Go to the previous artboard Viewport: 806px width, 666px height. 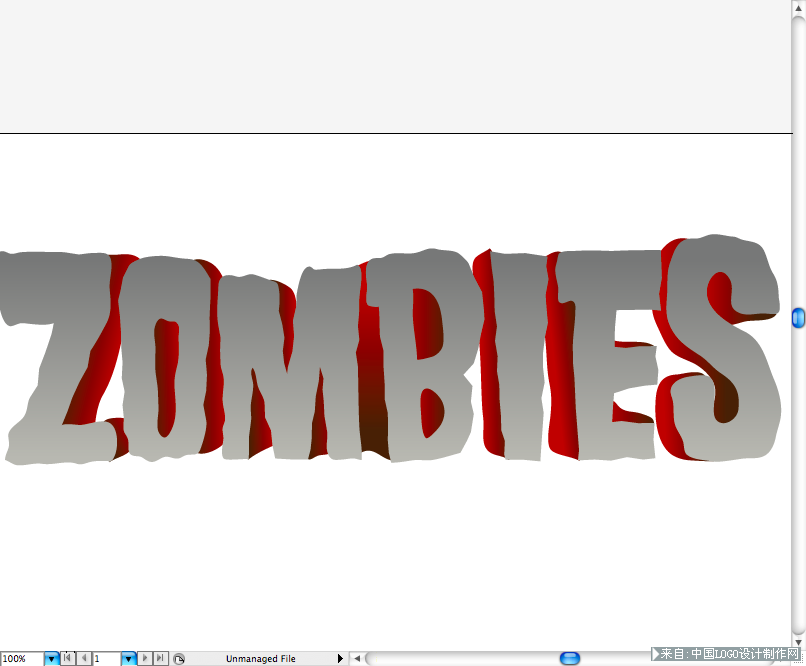point(84,658)
